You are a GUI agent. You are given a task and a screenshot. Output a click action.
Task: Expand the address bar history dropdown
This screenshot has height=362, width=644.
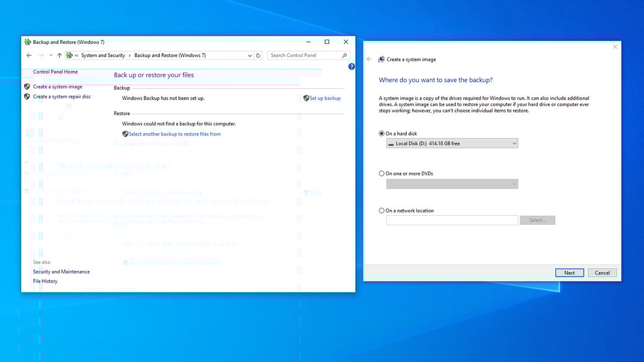[x=250, y=55]
